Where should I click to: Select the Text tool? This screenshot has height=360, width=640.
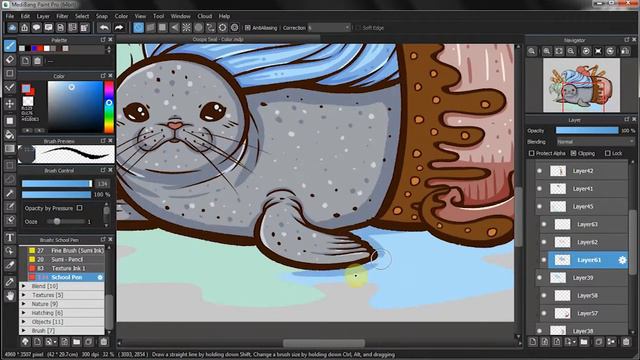(x=10, y=237)
